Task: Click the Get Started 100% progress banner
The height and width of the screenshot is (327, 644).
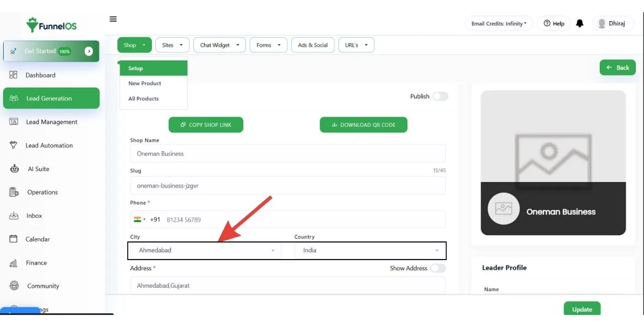Action: coord(51,51)
